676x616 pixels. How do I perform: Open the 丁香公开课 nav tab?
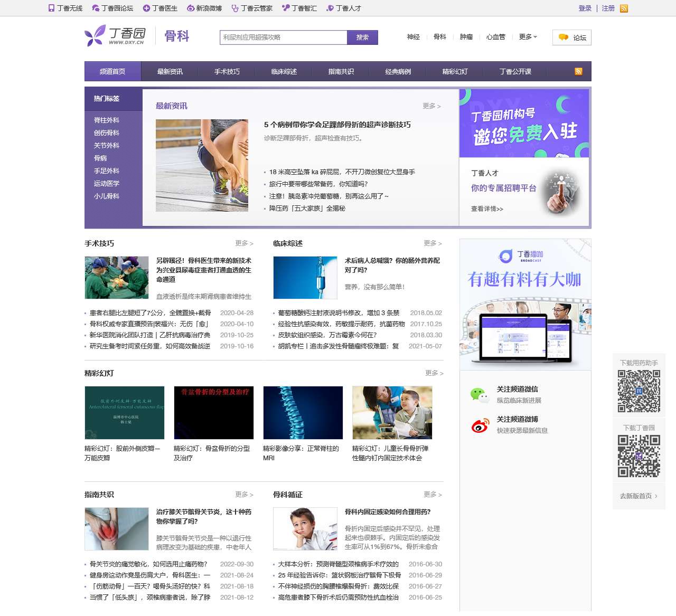click(515, 71)
